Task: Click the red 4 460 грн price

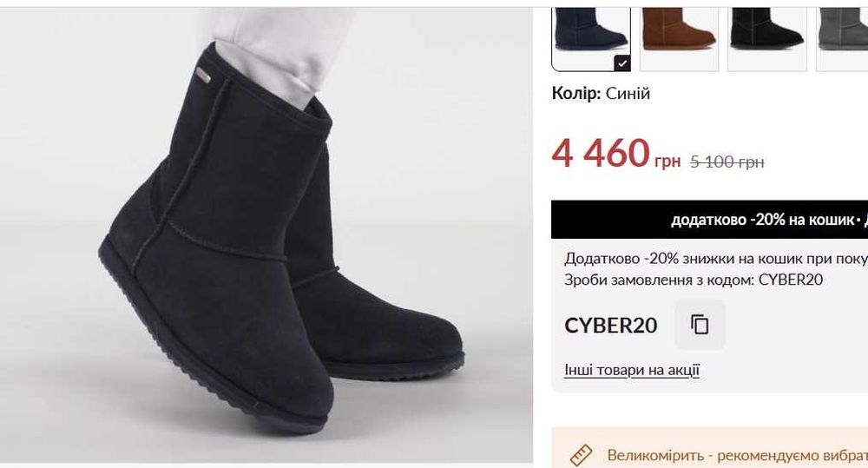Action: pyautogui.click(x=616, y=155)
